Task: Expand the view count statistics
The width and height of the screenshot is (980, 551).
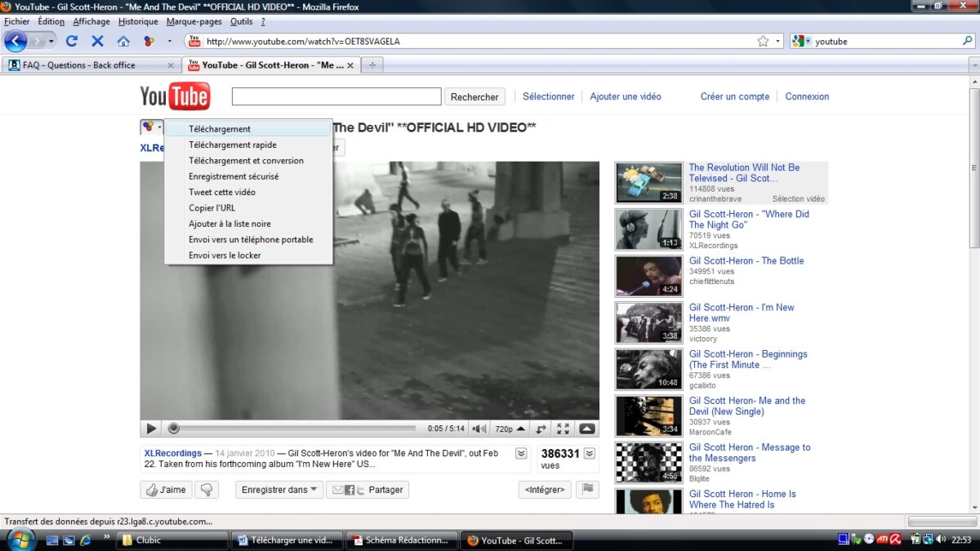Action: coord(589,454)
